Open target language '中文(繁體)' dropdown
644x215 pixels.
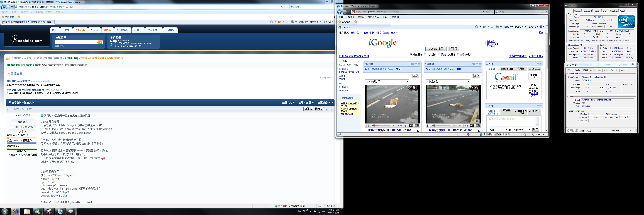[x=521, y=130]
